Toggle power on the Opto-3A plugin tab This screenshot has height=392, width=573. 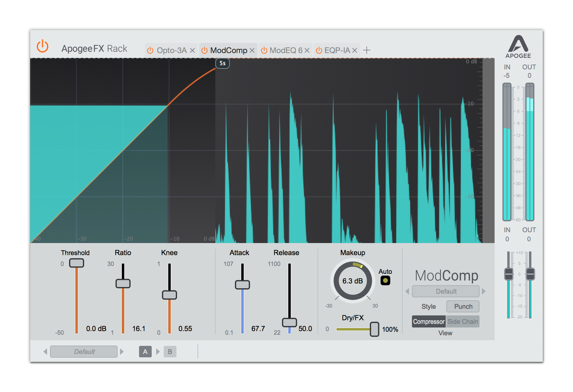(x=150, y=50)
